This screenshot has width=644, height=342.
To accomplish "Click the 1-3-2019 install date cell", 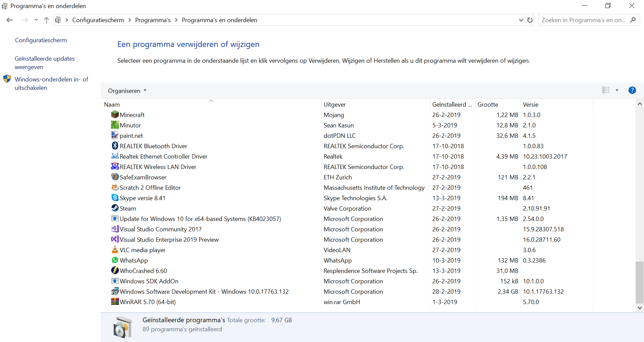I will [x=445, y=302].
